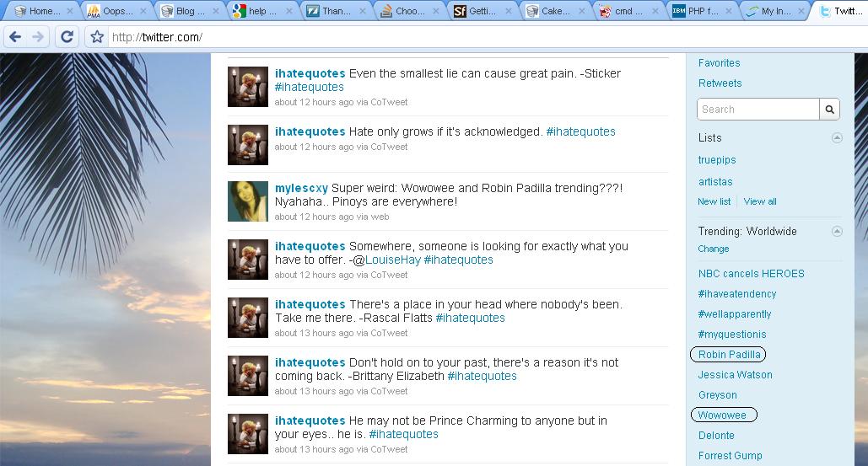The image size is (868, 466).
Task: Change the trending location
Action: coord(713,249)
